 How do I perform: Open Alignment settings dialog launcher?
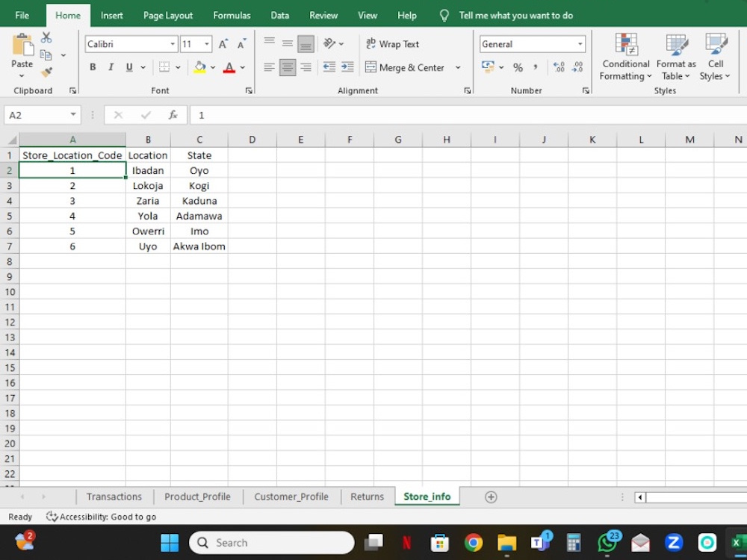[468, 90]
